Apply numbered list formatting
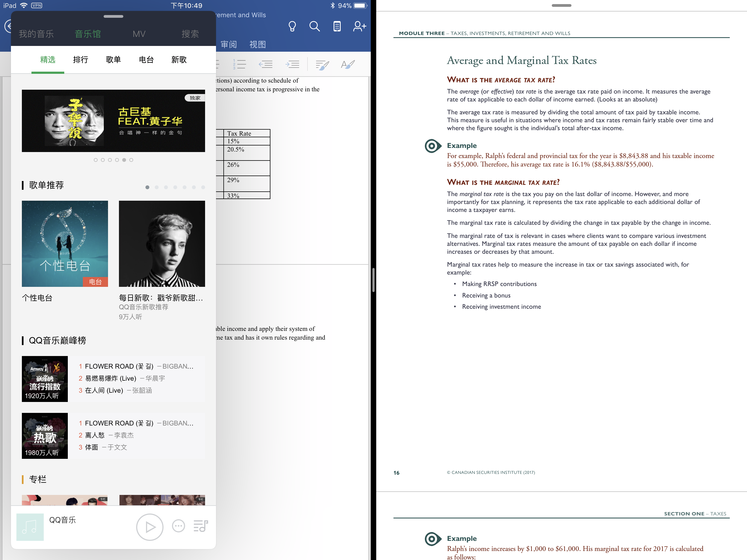The height and width of the screenshot is (560, 747). [x=240, y=64]
